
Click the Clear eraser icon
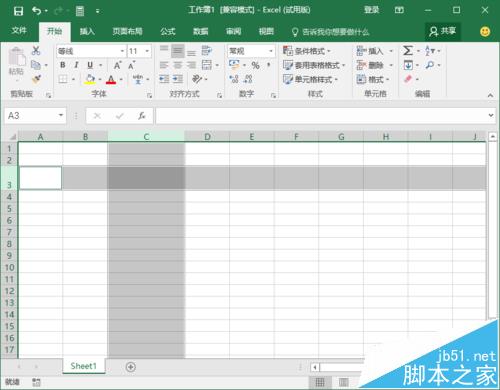click(x=408, y=79)
